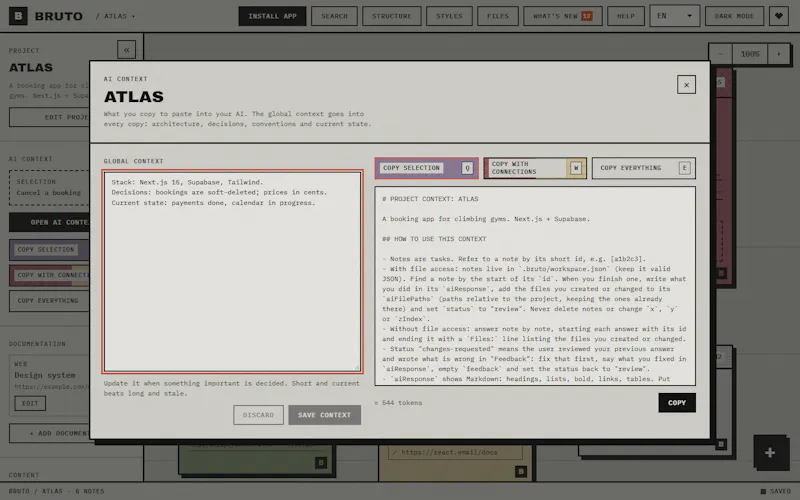Open What's New with notification badge
800x500 pixels.
coord(563,16)
